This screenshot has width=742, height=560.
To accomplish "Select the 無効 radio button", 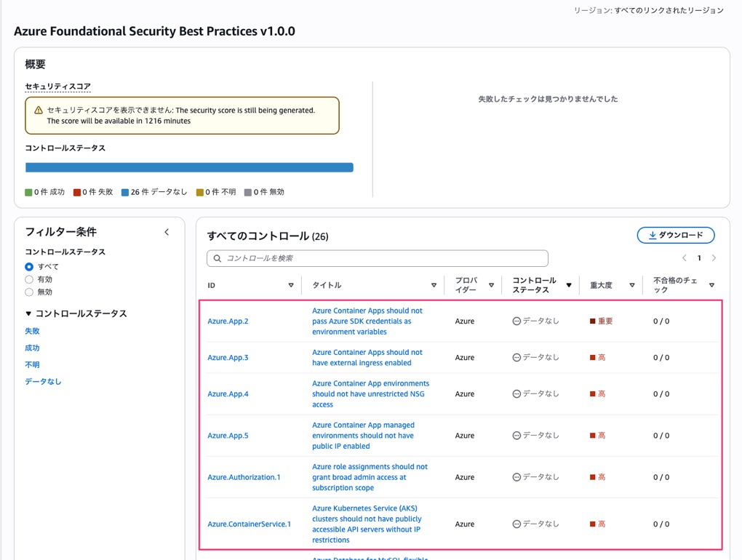I will click(x=29, y=292).
